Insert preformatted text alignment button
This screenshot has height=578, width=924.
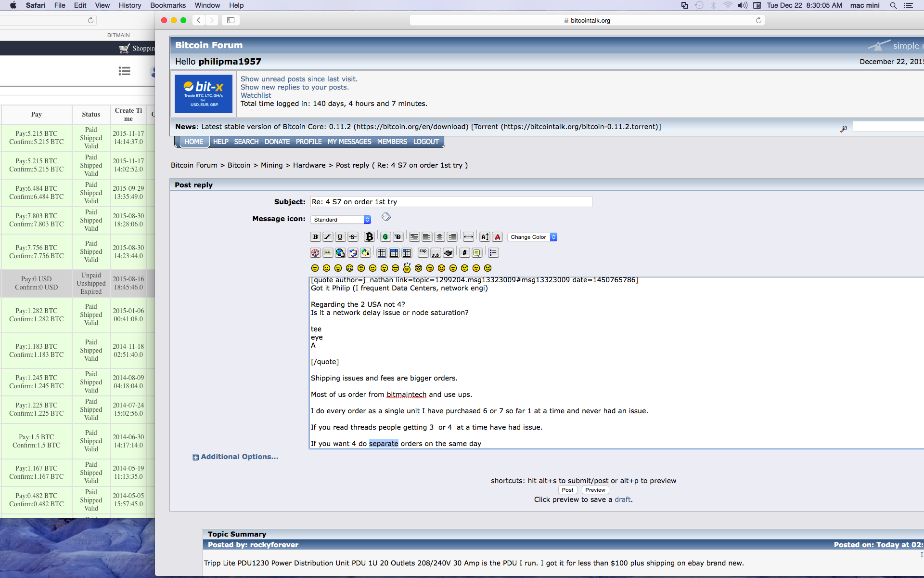(x=414, y=236)
